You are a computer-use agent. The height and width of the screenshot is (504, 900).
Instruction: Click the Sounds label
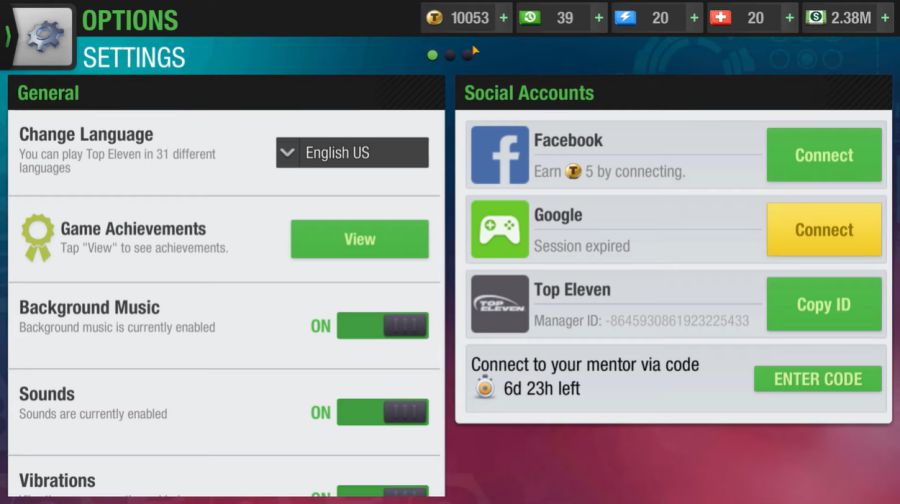tap(46, 394)
